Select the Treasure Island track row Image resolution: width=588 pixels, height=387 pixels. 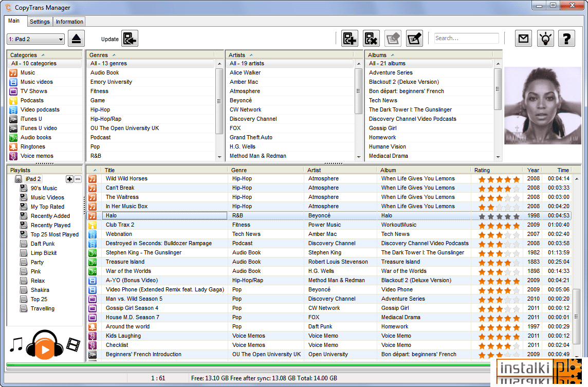[x=329, y=262]
